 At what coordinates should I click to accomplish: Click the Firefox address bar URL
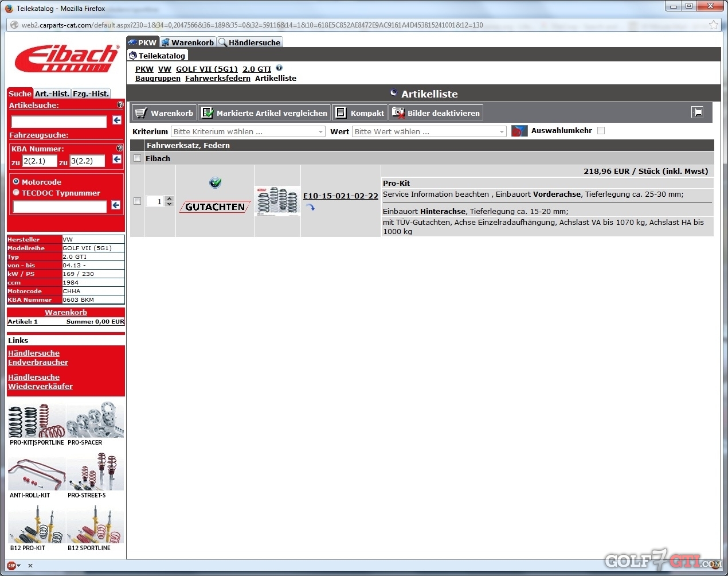[x=252, y=25]
